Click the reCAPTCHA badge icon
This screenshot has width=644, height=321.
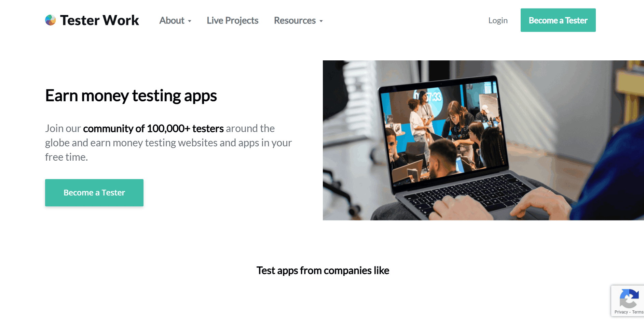(x=629, y=298)
